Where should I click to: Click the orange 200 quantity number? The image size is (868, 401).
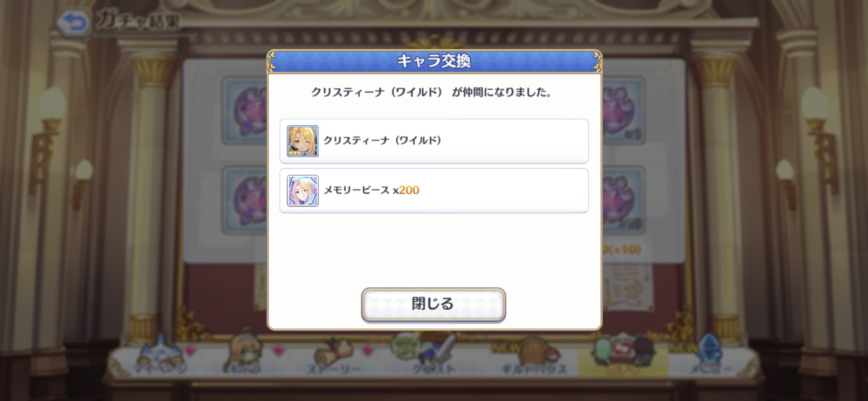tap(409, 190)
